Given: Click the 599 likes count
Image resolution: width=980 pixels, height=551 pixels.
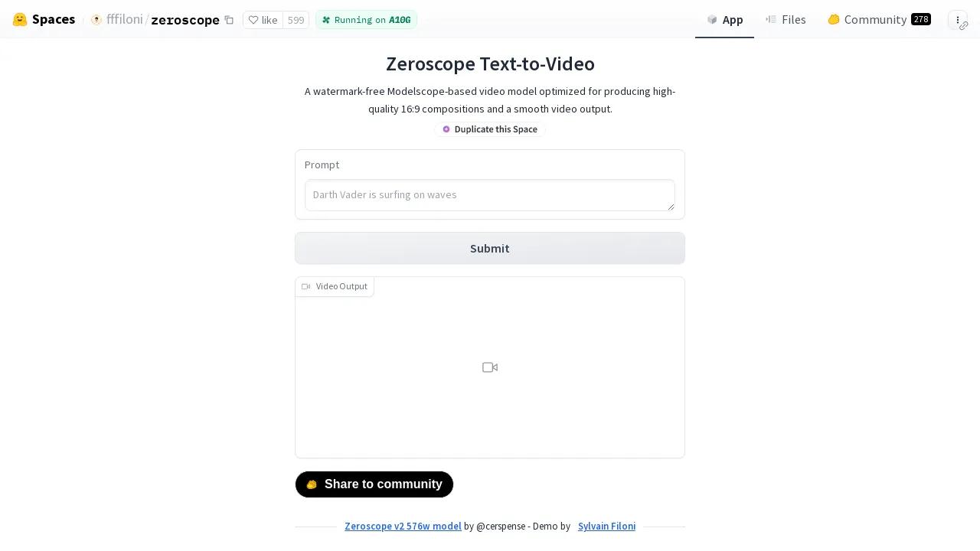Looking at the screenshot, I should pos(296,20).
